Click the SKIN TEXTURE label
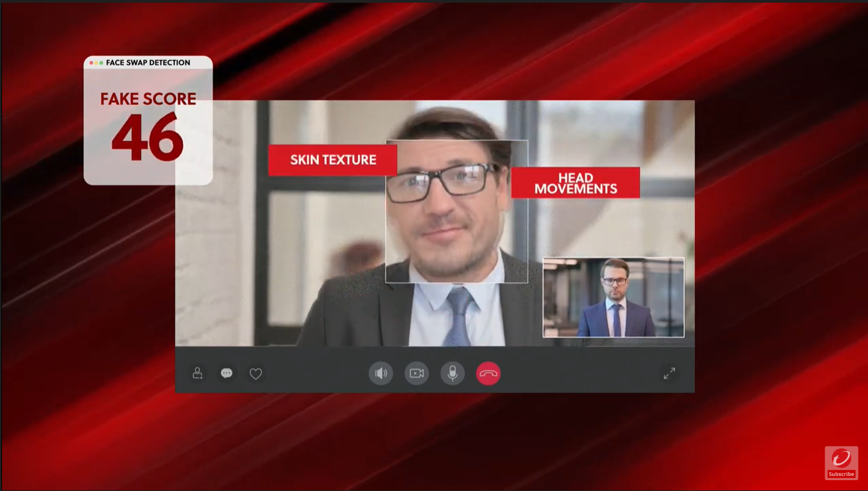Viewport: 868px width, 491px height. [x=333, y=160]
